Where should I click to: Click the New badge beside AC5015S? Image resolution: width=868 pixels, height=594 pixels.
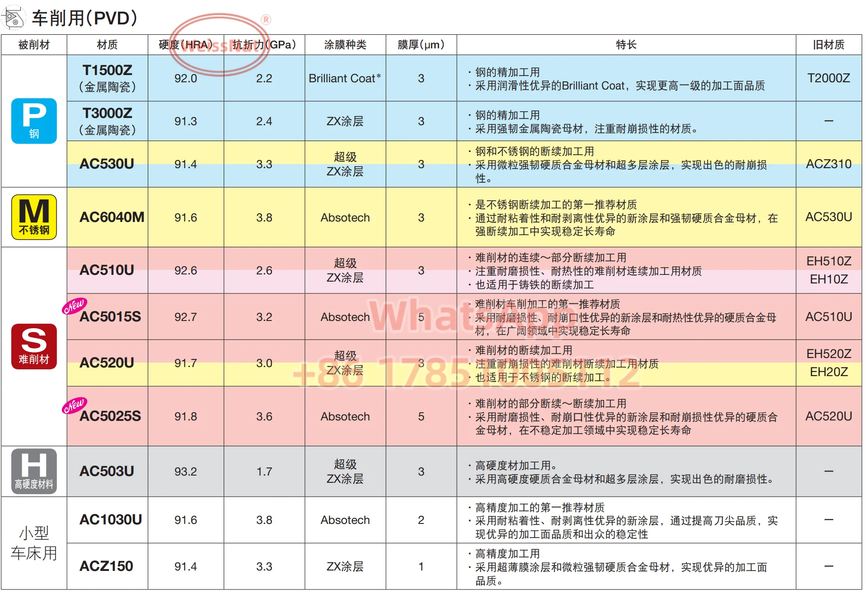click(x=75, y=306)
